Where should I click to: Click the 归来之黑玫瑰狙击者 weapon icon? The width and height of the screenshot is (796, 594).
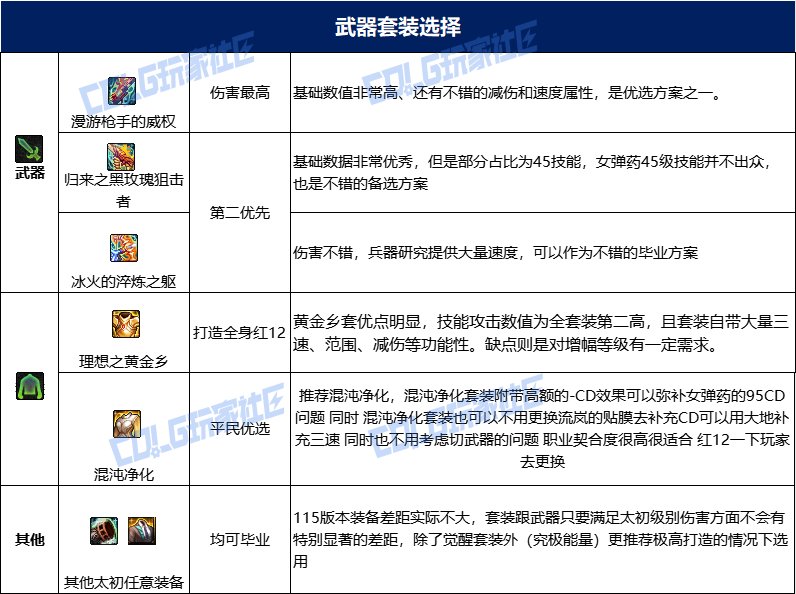point(121,156)
